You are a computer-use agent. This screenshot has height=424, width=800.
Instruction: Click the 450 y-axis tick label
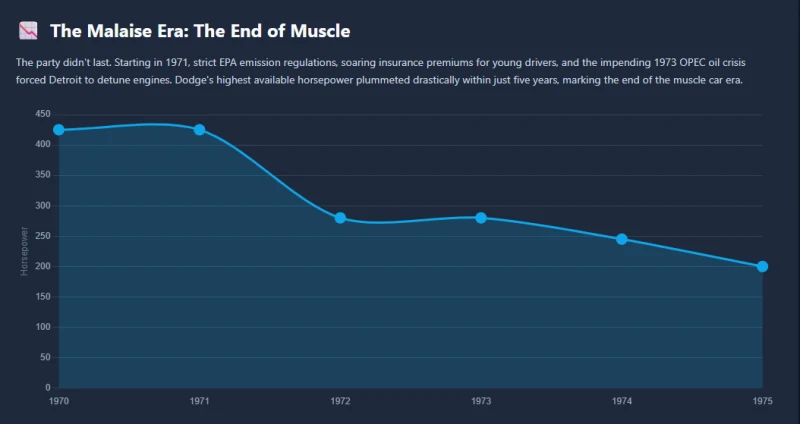tap(43, 114)
